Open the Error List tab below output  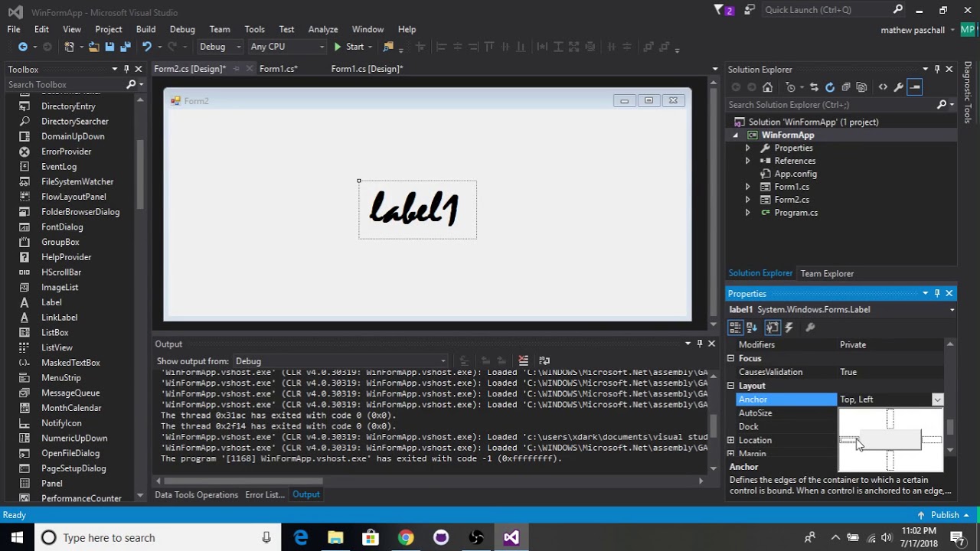pos(265,494)
